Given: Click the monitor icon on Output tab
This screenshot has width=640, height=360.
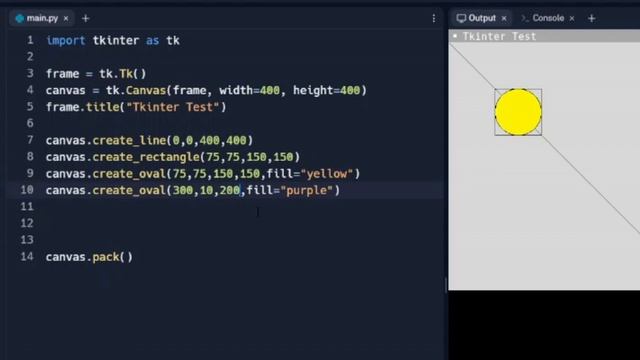Looking at the screenshot, I should 461,18.
